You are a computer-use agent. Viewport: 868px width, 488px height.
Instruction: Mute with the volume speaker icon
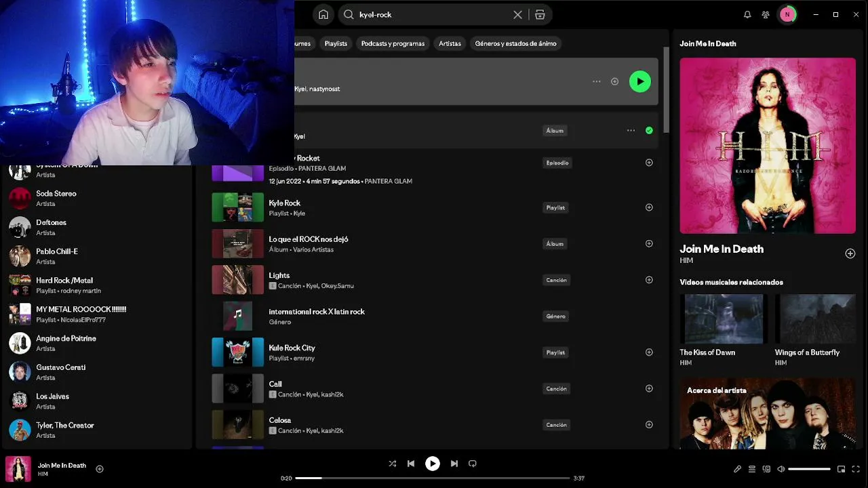tap(781, 469)
